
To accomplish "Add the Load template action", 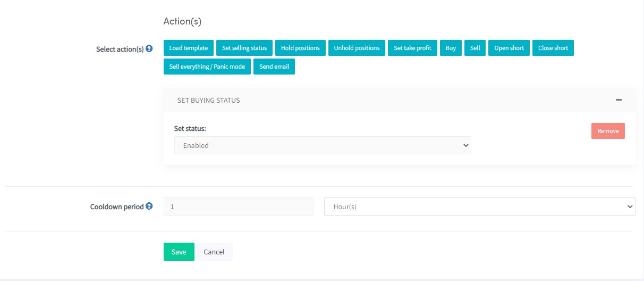I will tap(189, 48).
